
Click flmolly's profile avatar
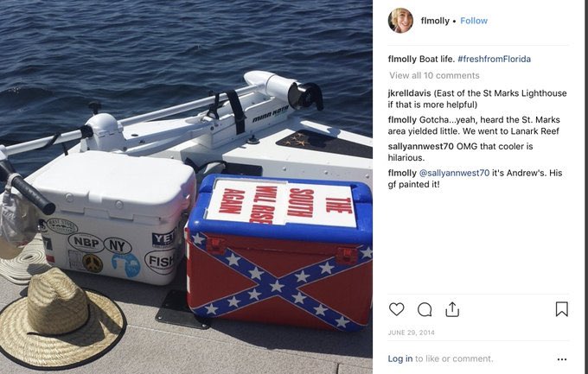point(400,21)
